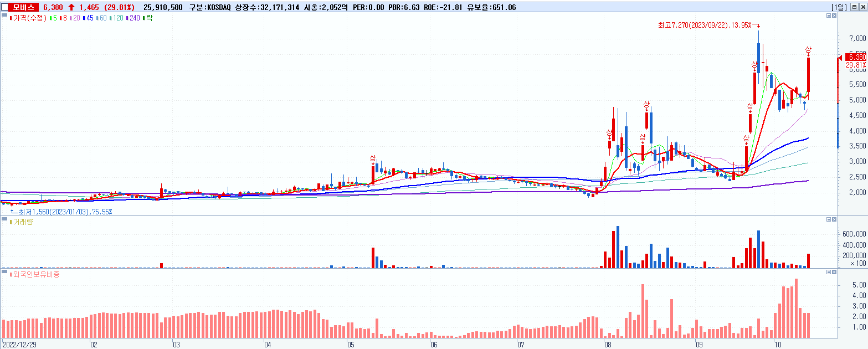868x349 pixels.
Task: Click the 600,000 volume axis label
Action: pos(854,234)
